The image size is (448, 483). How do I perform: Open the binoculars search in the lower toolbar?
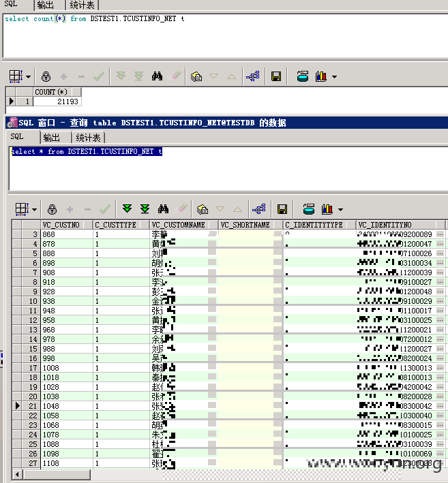(163, 209)
